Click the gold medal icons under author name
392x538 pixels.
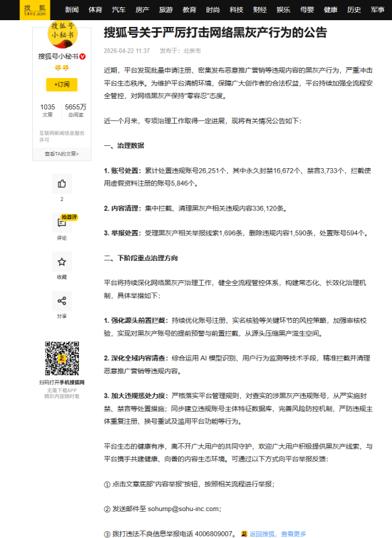click(62, 68)
